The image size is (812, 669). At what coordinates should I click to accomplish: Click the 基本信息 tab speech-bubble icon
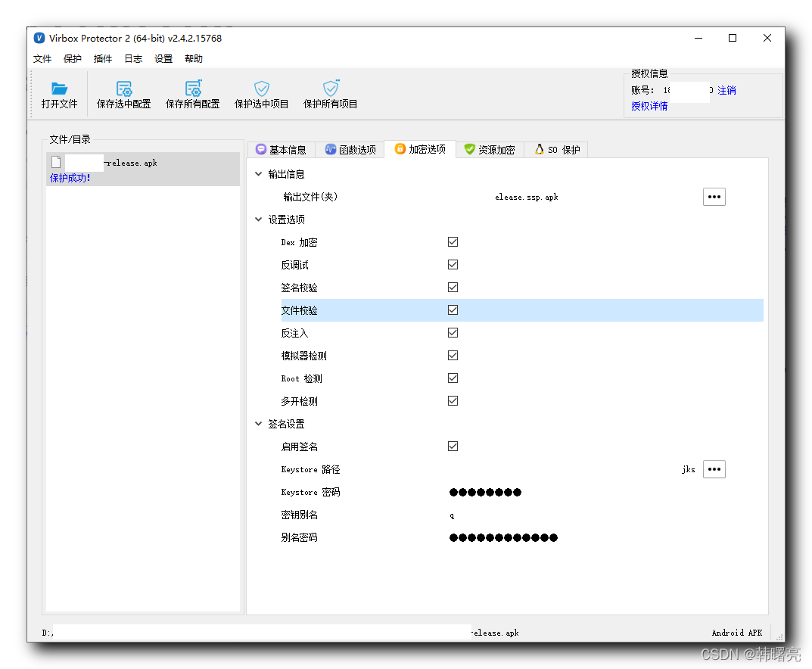(261, 149)
